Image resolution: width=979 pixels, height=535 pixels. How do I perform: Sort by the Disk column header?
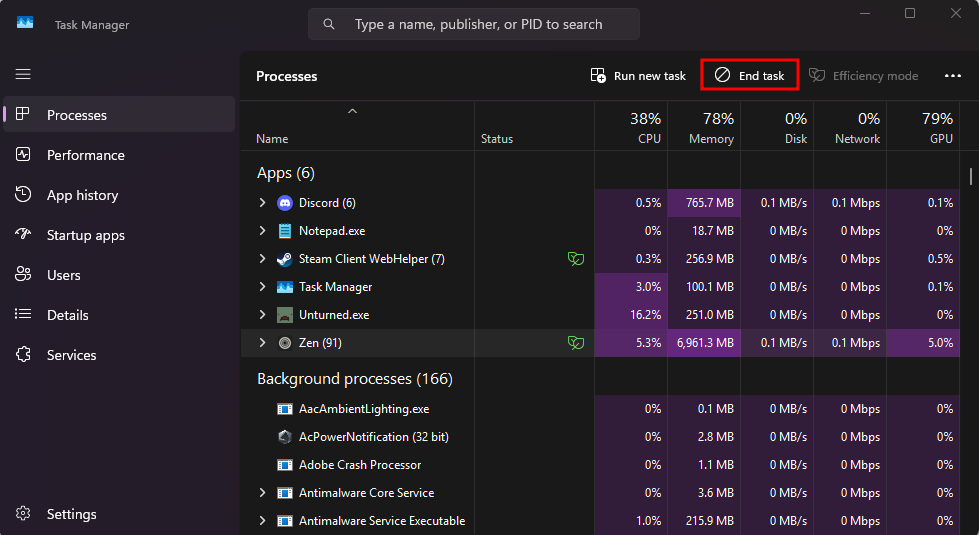777,127
